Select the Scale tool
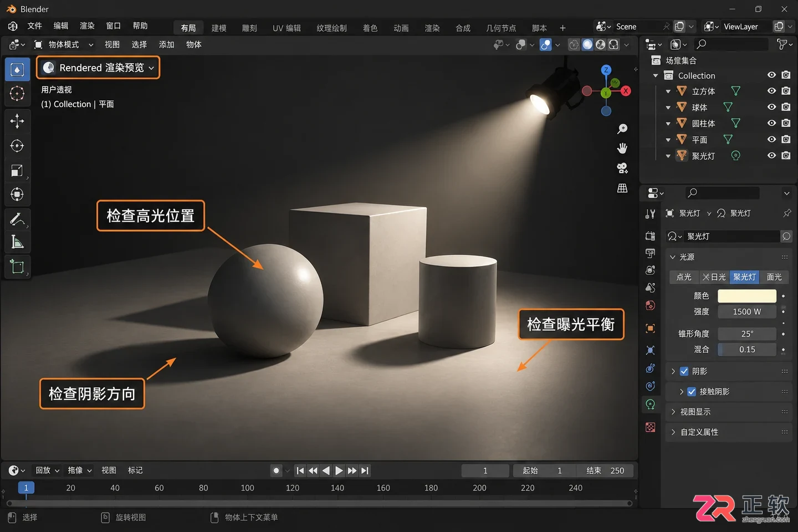Screen dimensions: 798x532 tap(17, 170)
